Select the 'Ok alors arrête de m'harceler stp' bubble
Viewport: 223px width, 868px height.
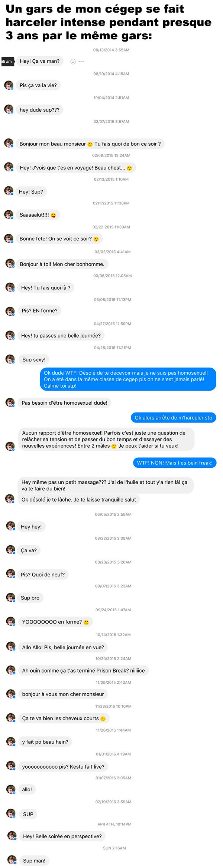[174, 418]
